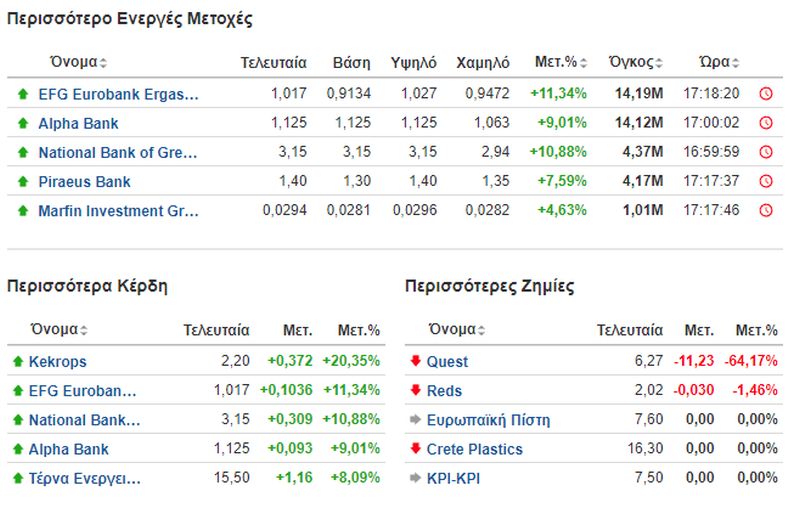Click gray arrow beside KPI-KPI
The width and height of the screenshot is (800, 514).
tap(415, 478)
